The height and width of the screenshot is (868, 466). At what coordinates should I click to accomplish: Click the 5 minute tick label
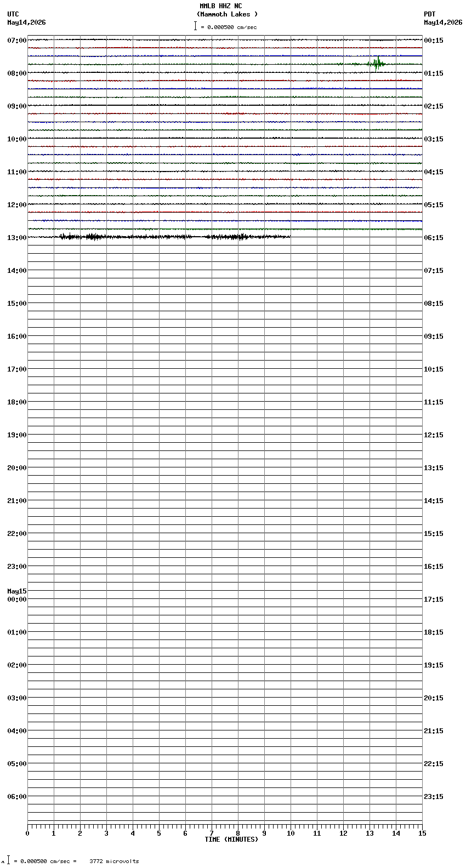coord(159,833)
